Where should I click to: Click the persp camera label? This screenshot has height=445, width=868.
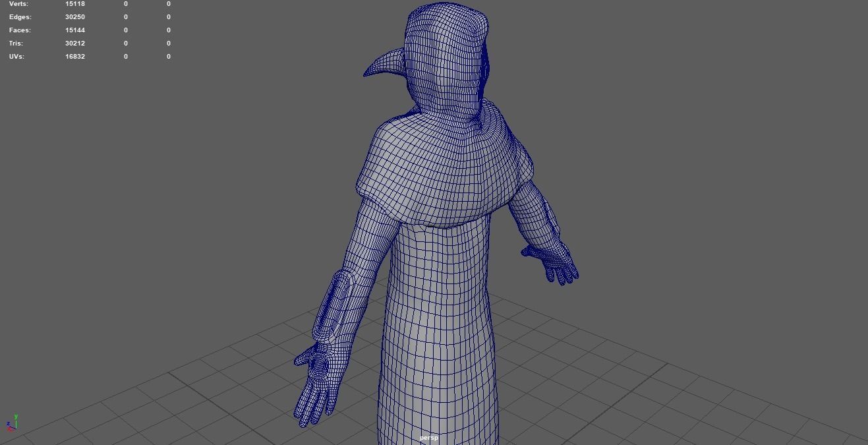428,437
